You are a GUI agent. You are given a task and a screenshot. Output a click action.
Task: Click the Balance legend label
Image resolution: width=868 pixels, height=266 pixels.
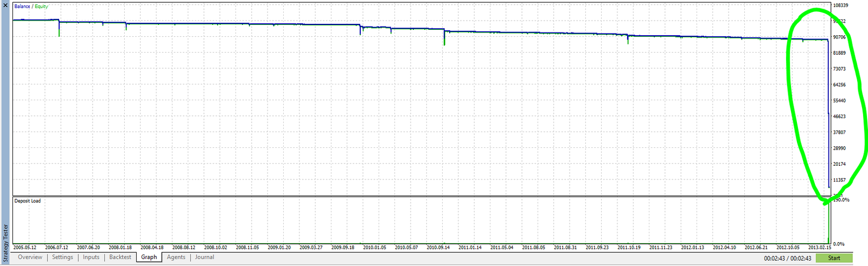22,7
